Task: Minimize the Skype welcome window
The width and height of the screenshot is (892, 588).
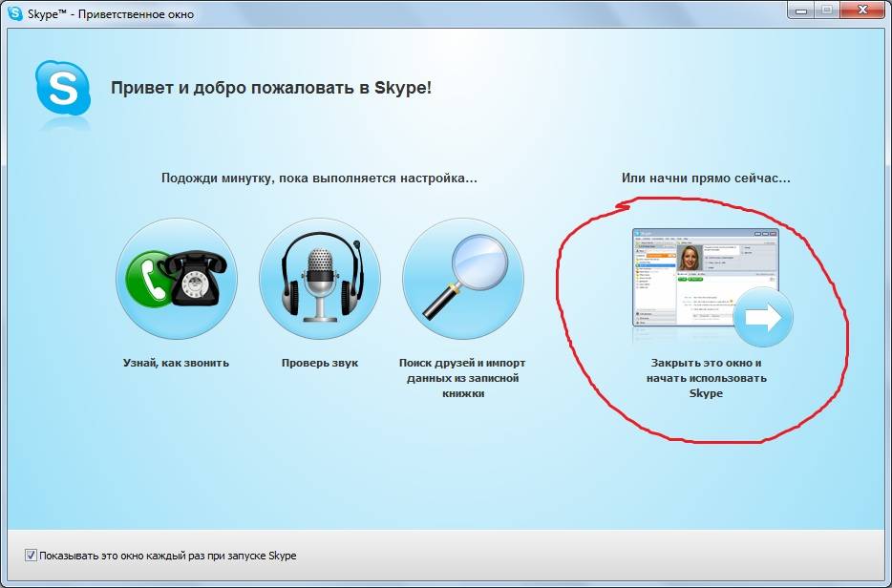Action: [801, 10]
